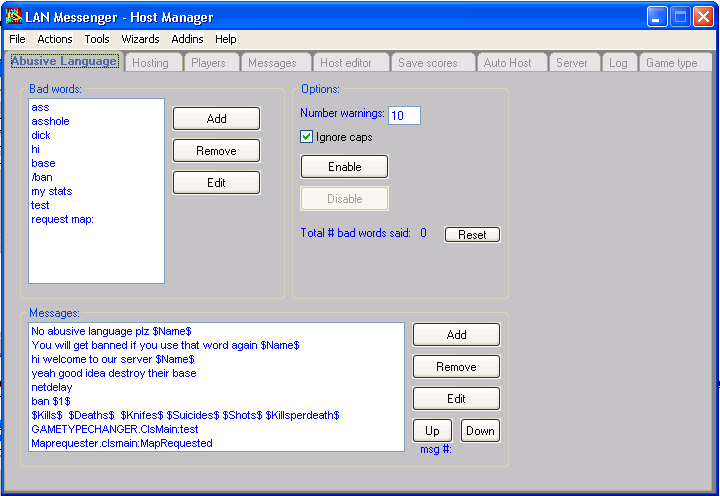720x496 pixels.
Task: Remove the selected bad word
Action: [216, 151]
